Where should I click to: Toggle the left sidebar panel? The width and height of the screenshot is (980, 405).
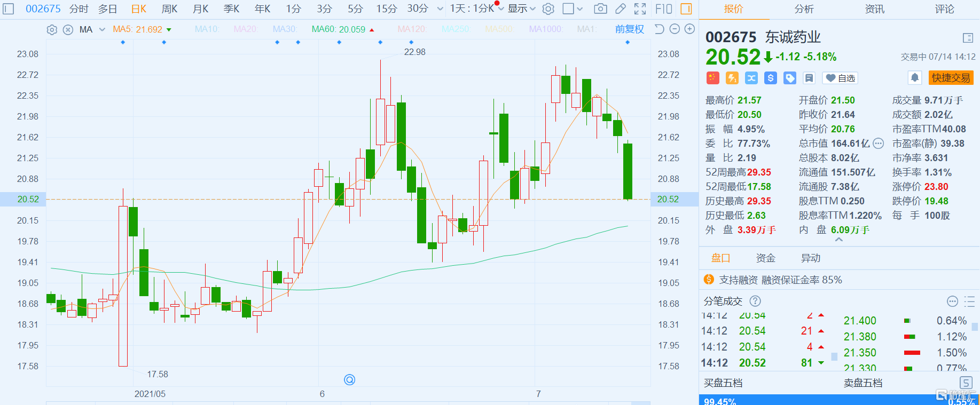click(9, 9)
